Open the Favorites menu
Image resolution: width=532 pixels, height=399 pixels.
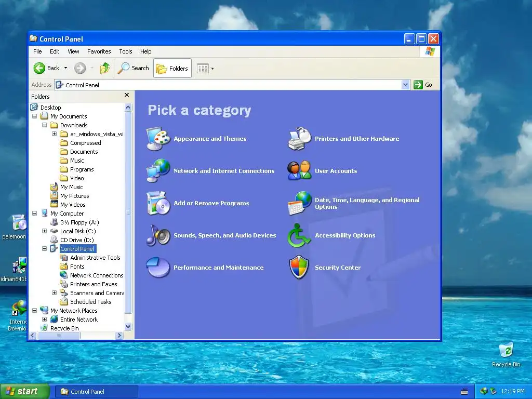point(99,51)
